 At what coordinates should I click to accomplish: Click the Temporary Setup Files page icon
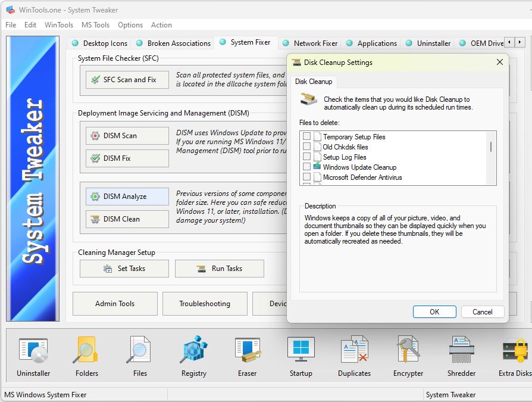tap(317, 136)
